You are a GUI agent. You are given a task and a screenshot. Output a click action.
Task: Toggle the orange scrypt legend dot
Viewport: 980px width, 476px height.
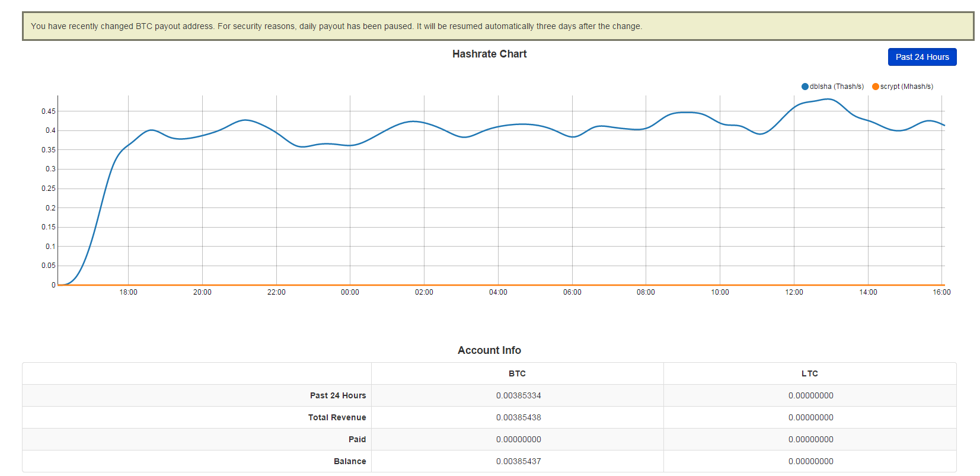(x=875, y=87)
